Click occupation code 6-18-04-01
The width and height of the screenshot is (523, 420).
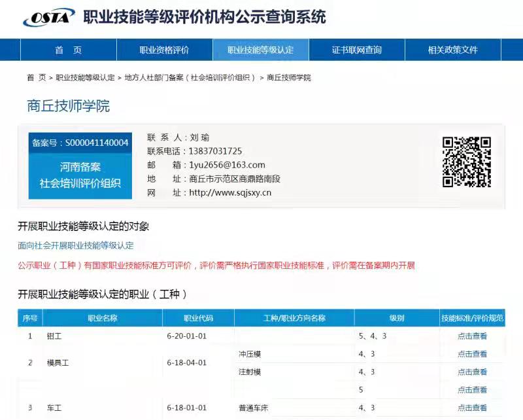click(187, 363)
